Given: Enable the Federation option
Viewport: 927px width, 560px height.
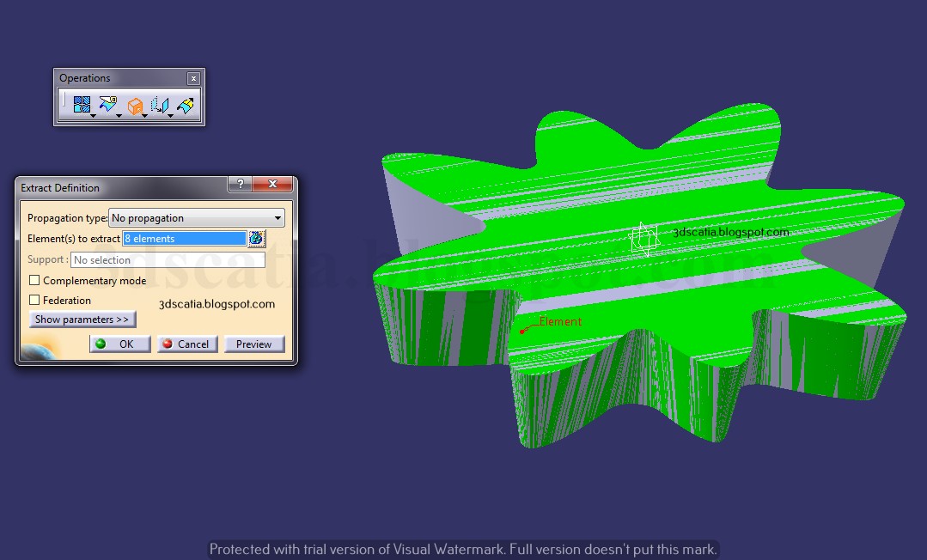Looking at the screenshot, I should [34, 300].
